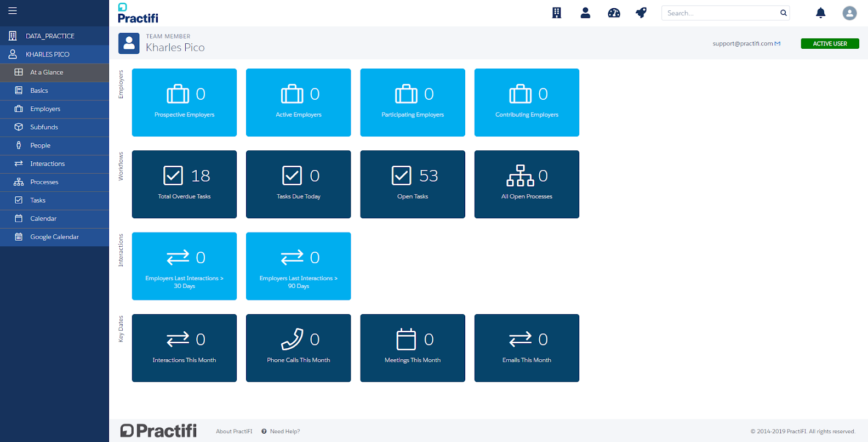Click support@practifi.com email link
868x442 pixels.
point(743,43)
